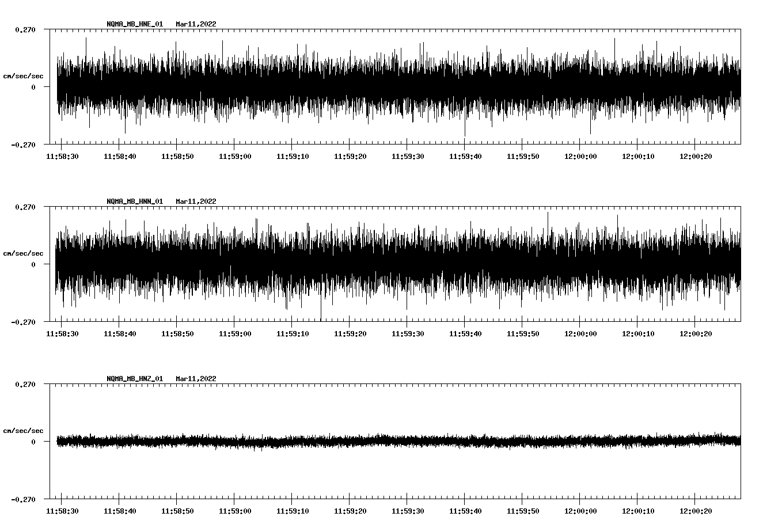Select 12:00:20 time label under HNE plot
This screenshot has width=782, height=532.
pyautogui.click(x=696, y=157)
